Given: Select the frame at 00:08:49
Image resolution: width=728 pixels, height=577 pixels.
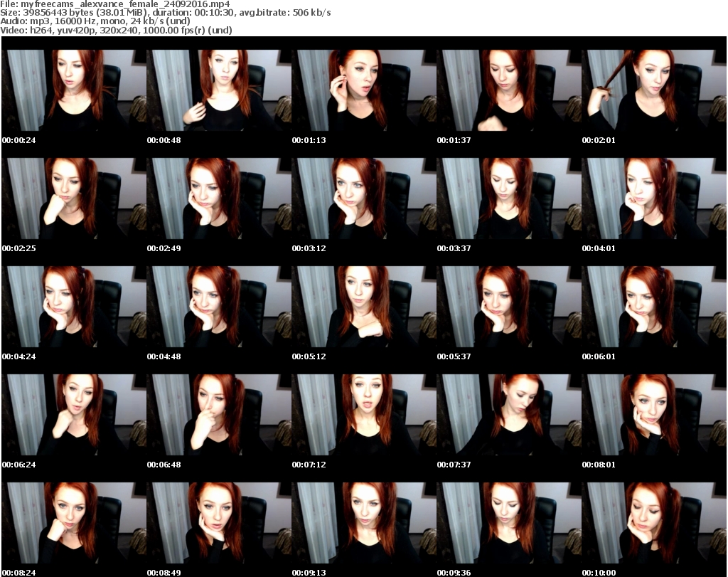Looking at the screenshot, I should point(218,523).
